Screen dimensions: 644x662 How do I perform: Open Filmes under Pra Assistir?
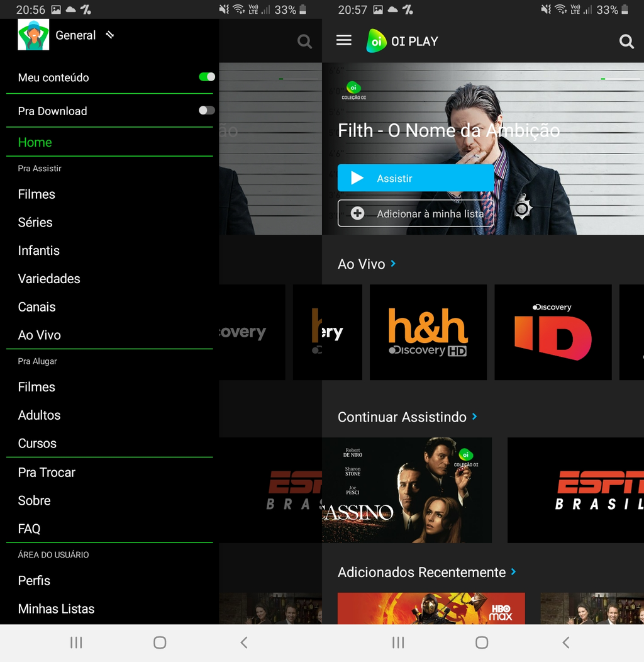click(x=36, y=194)
